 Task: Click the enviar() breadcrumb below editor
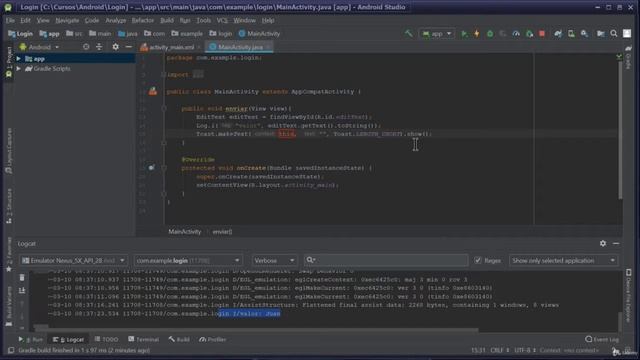pyautogui.click(x=222, y=232)
